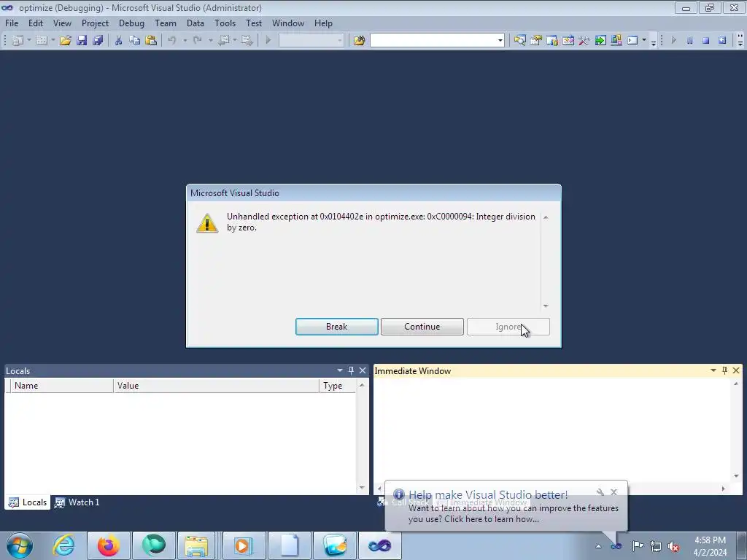
Task: Click the Navigate Backward icon
Action: coord(223,41)
